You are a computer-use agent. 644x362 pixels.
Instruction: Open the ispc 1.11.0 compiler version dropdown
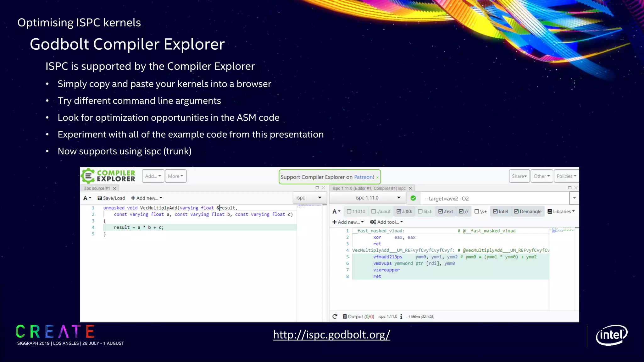pyautogui.click(x=367, y=198)
